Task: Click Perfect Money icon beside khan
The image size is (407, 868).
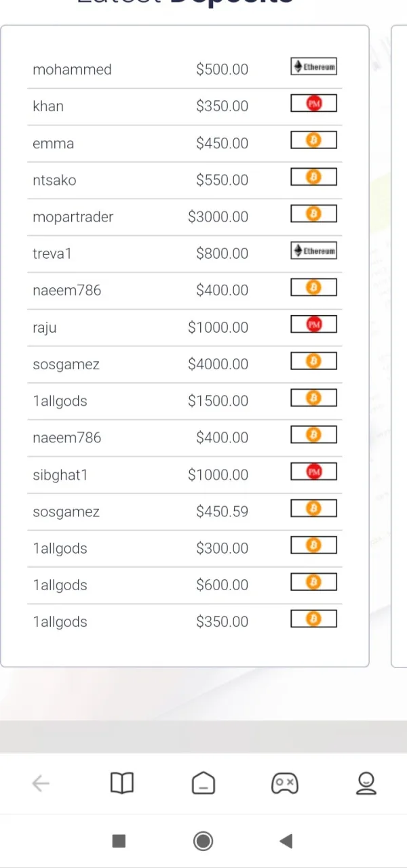Action: [313, 103]
